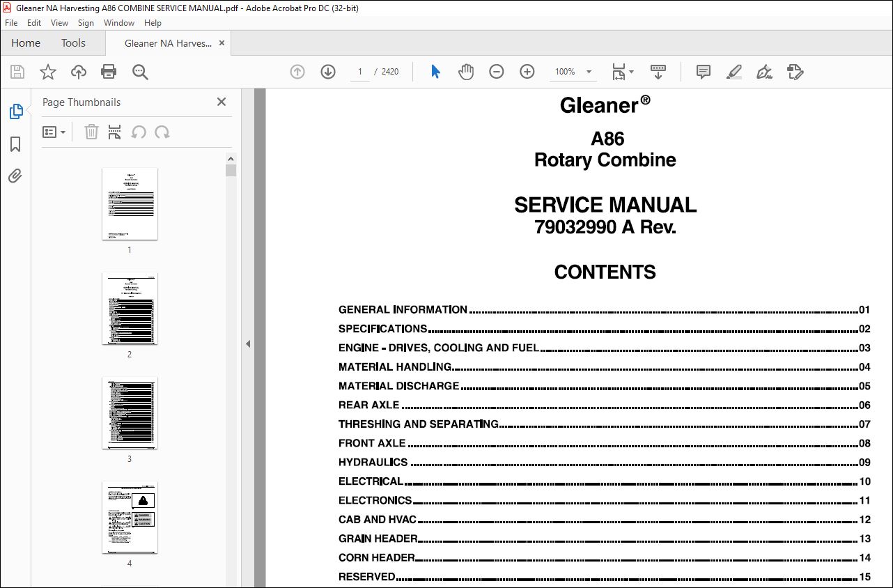The image size is (893, 588).
Task: Close the Gleaner NA Harves... document tab
Action: click(x=222, y=43)
